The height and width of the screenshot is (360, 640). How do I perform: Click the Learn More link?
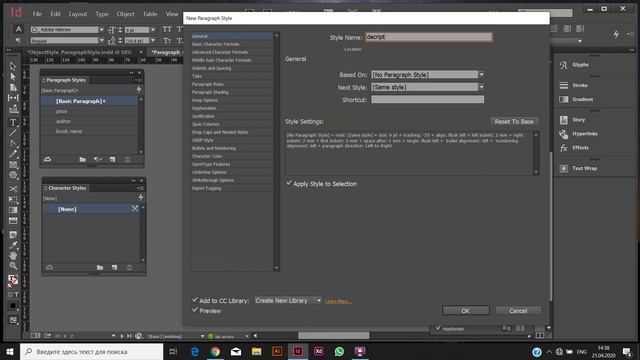338,301
